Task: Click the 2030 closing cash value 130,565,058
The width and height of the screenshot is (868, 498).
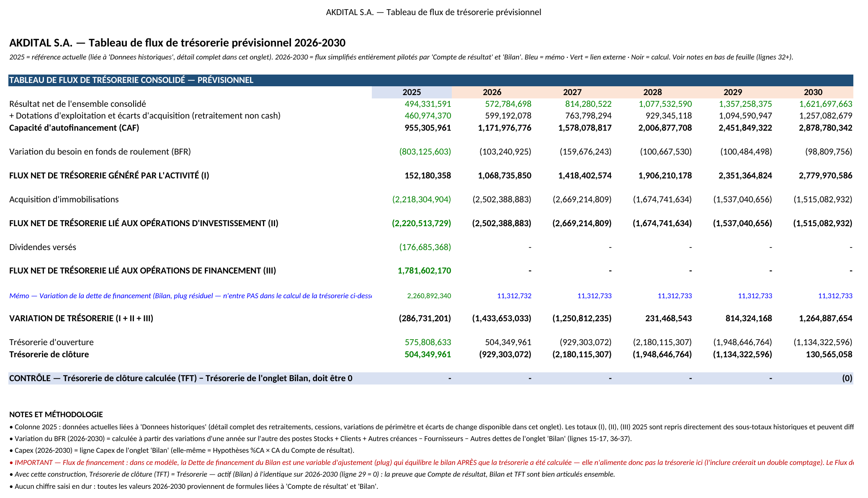Action: (x=829, y=354)
